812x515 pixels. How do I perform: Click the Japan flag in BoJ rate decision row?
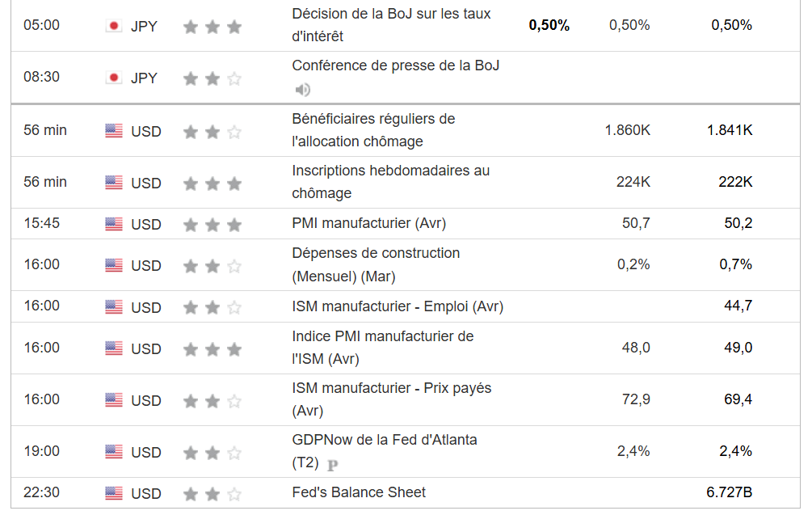coord(114,26)
